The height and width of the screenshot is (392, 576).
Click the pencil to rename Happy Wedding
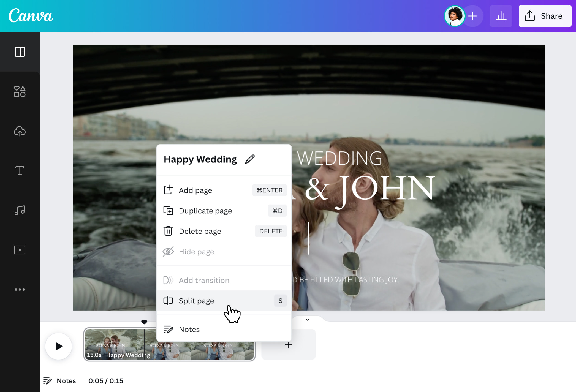[x=250, y=159]
